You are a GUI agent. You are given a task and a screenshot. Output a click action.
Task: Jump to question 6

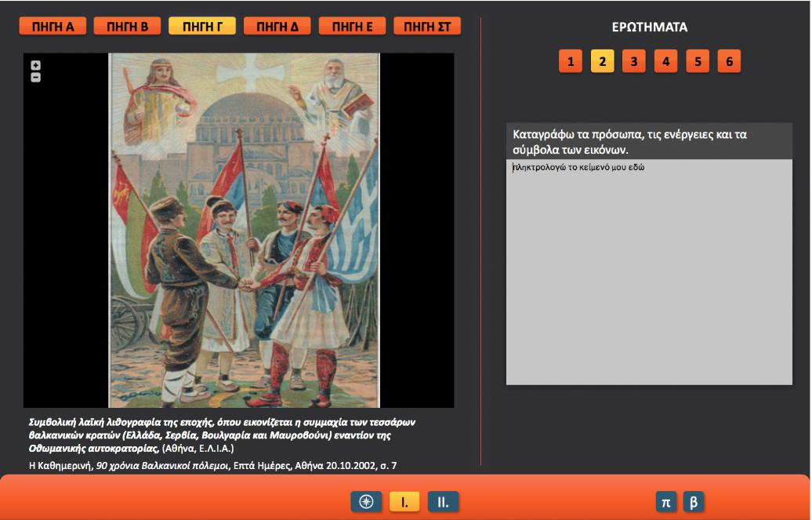coord(729,62)
